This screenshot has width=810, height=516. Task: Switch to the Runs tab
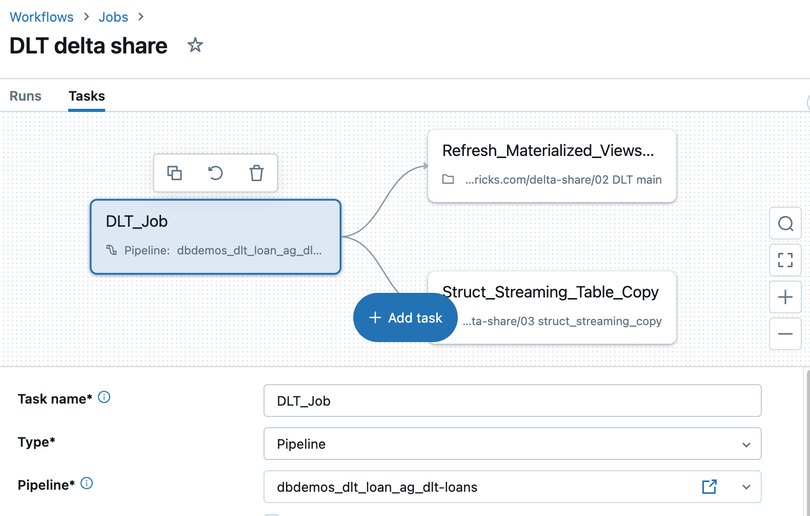[26, 96]
